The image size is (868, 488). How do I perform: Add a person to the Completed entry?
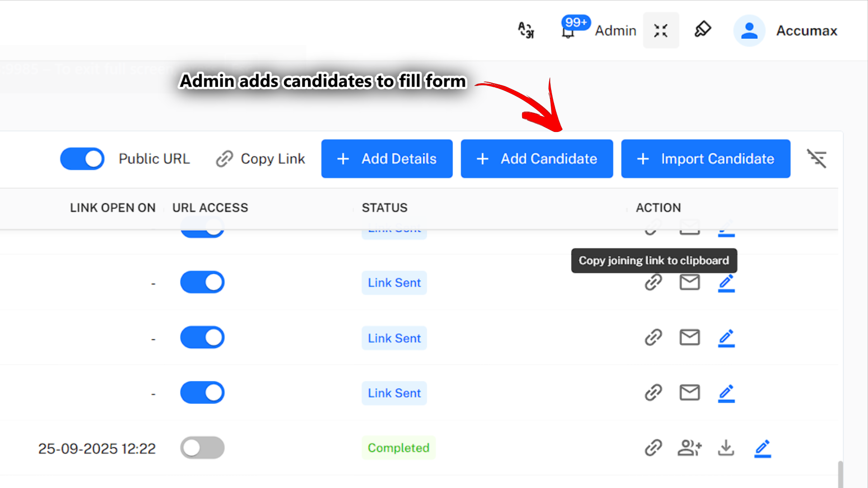pyautogui.click(x=689, y=448)
